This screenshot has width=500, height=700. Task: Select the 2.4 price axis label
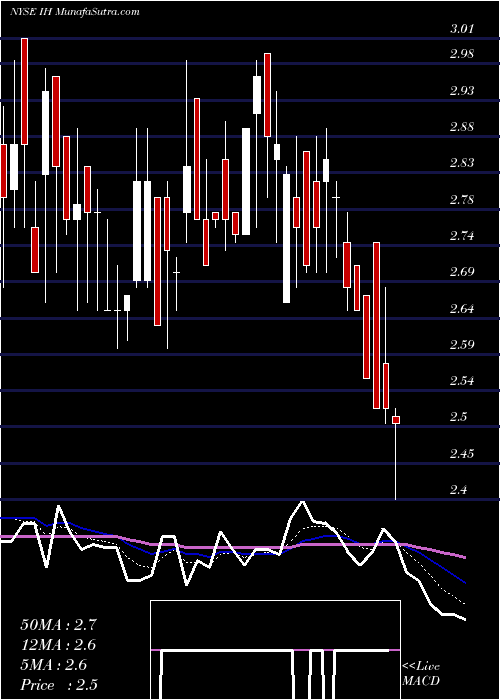pos(458,490)
